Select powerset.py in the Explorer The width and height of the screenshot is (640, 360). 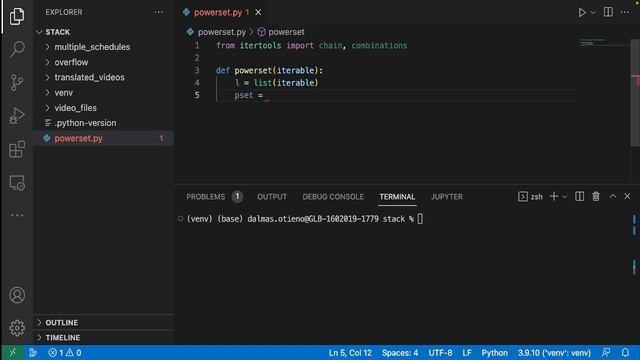pos(104,138)
